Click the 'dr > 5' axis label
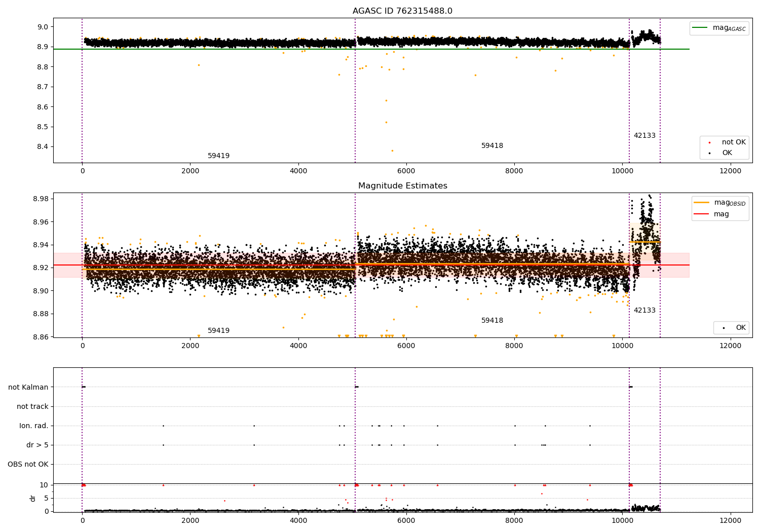 37,445
